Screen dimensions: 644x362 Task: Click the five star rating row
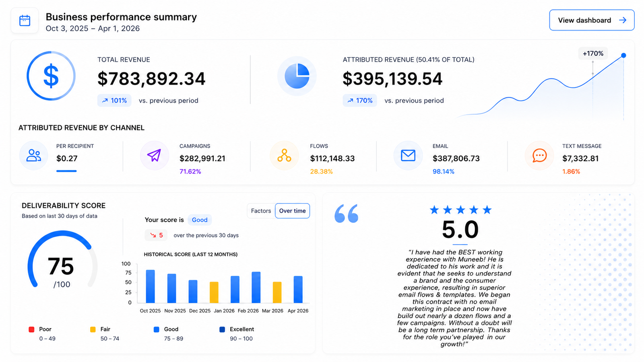(460, 210)
